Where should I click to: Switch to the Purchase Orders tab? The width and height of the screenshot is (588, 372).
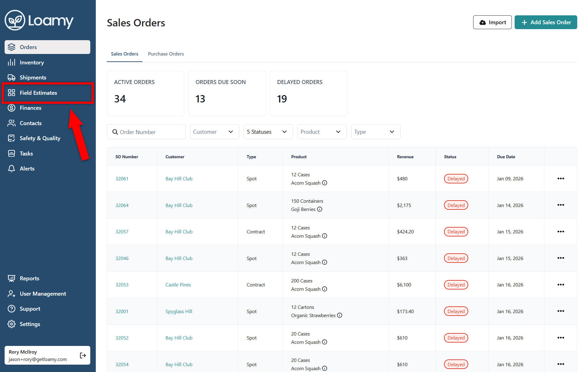coord(166,54)
